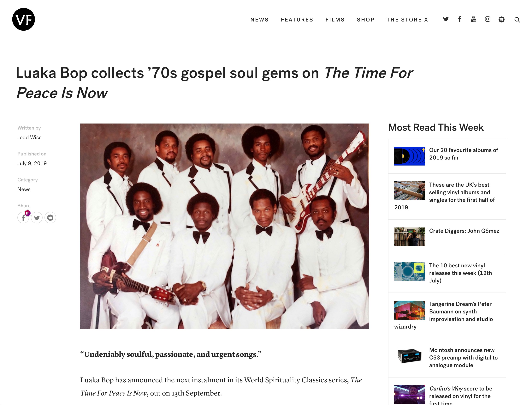
Task: Open author Jedd Wise's page
Action: click(29, 137)
